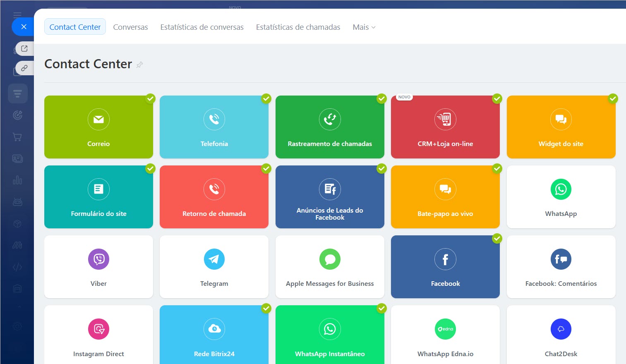Open the Telegram connector icon
The image size is (626, 364).
pyautogui.click(x=214, y=259)
